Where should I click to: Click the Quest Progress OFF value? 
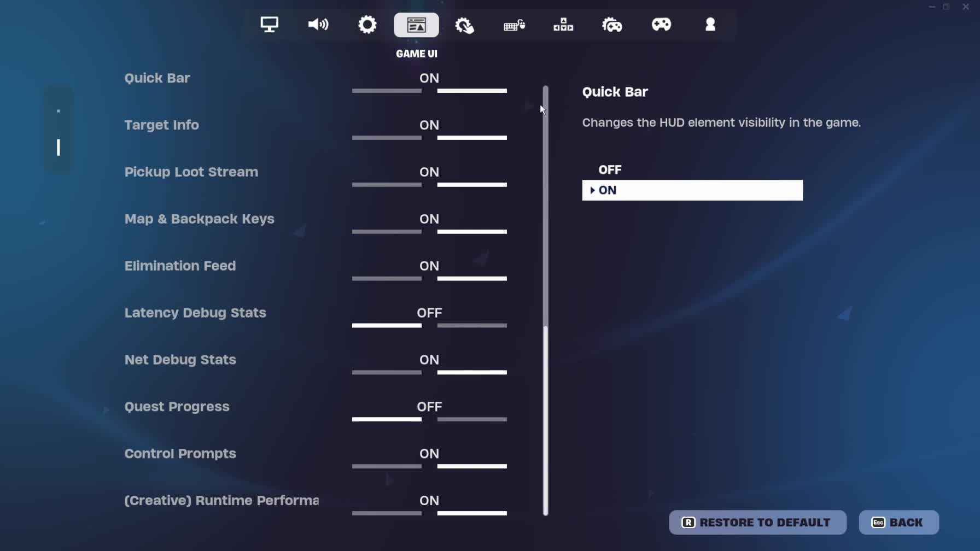[429, 407]
